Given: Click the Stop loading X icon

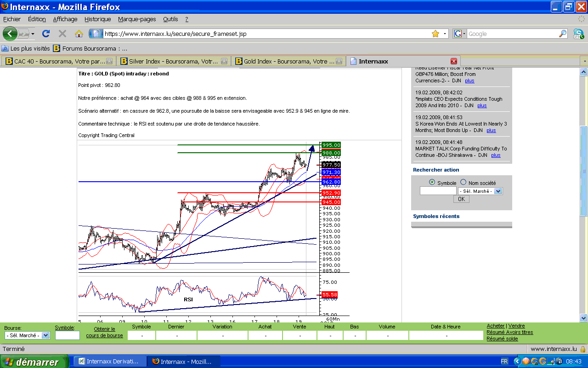Looking at the screenshot, I should (x=62, y=34).
